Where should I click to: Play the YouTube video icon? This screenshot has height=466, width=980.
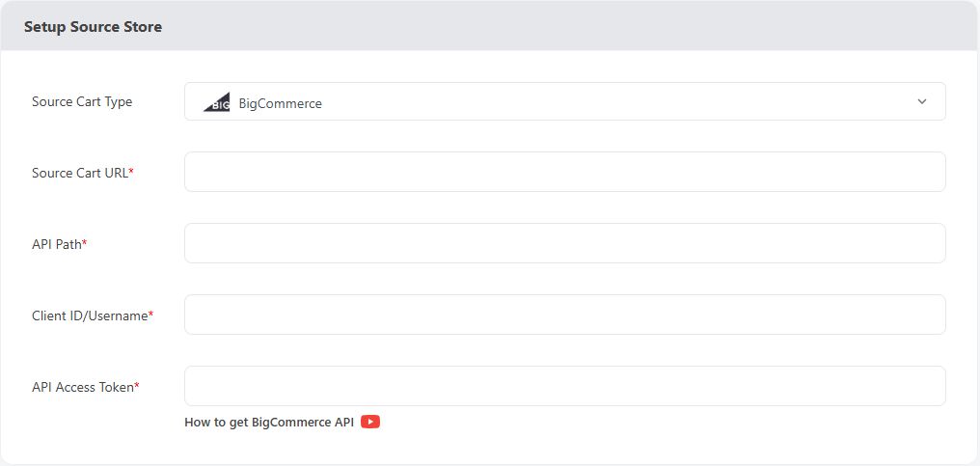pyautogui.click(x=370, y=422)
